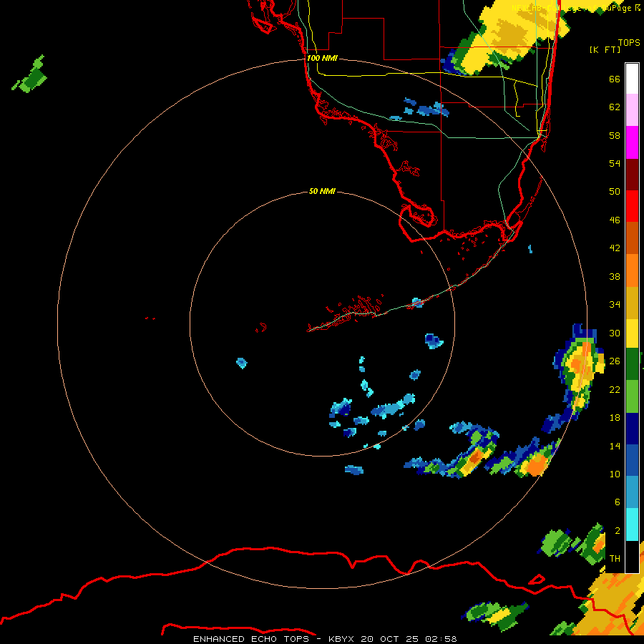Click the gold legend color swatch

[632, 303]
